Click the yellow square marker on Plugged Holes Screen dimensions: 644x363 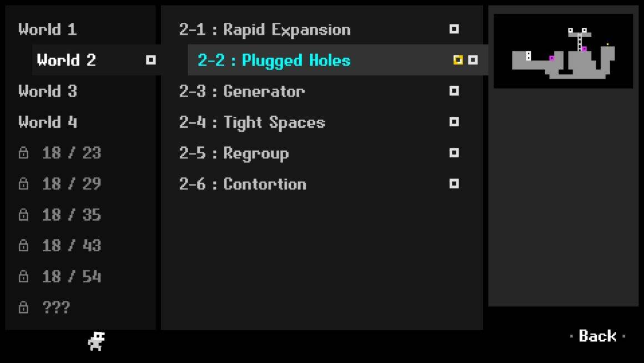[x=458, y=60]
